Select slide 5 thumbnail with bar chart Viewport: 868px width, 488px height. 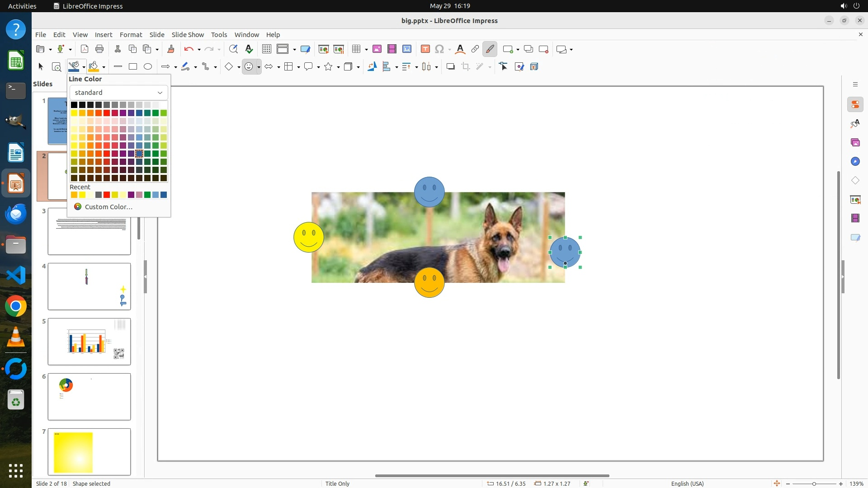(x=89, y=342)
